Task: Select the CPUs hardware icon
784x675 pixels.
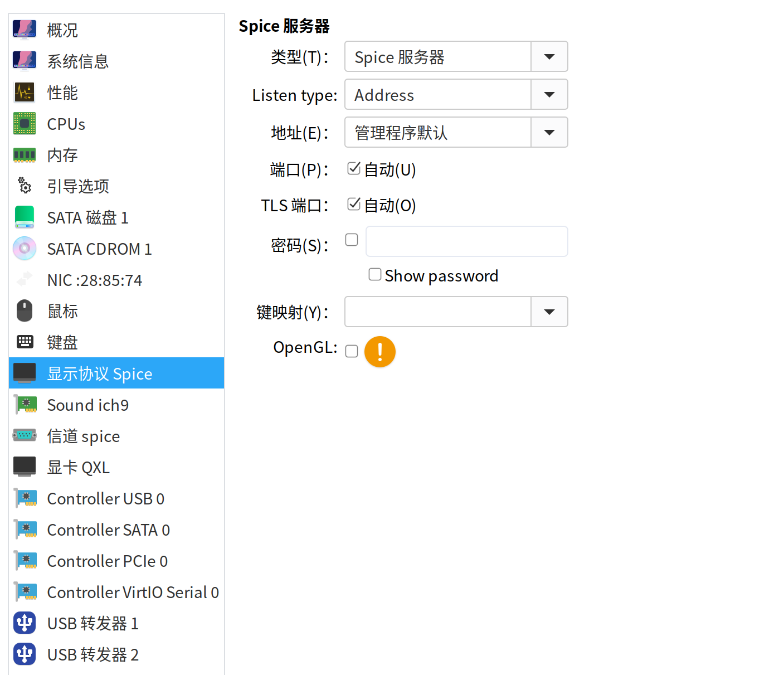Action: [x=25, y=124]
